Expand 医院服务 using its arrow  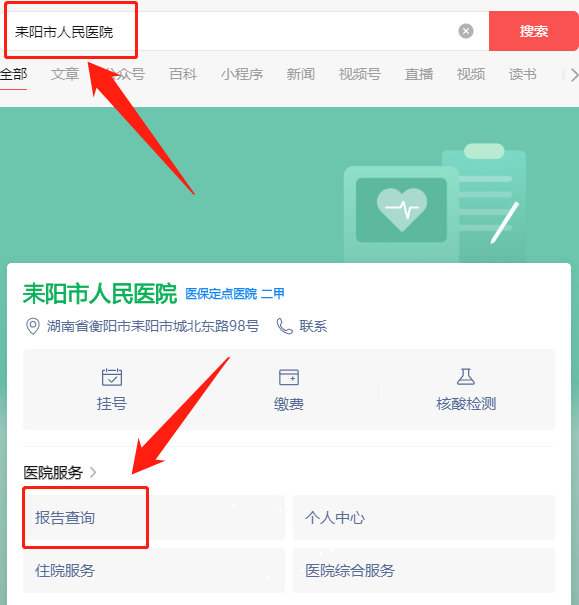[x=93, y=472]
